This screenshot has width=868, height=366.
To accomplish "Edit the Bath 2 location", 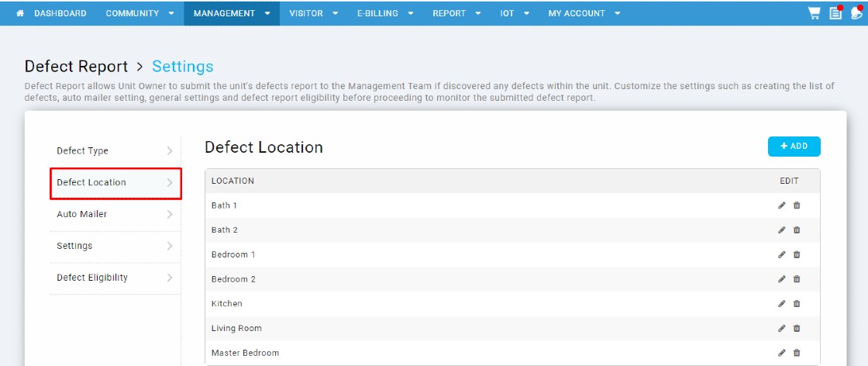I will 782,230.
